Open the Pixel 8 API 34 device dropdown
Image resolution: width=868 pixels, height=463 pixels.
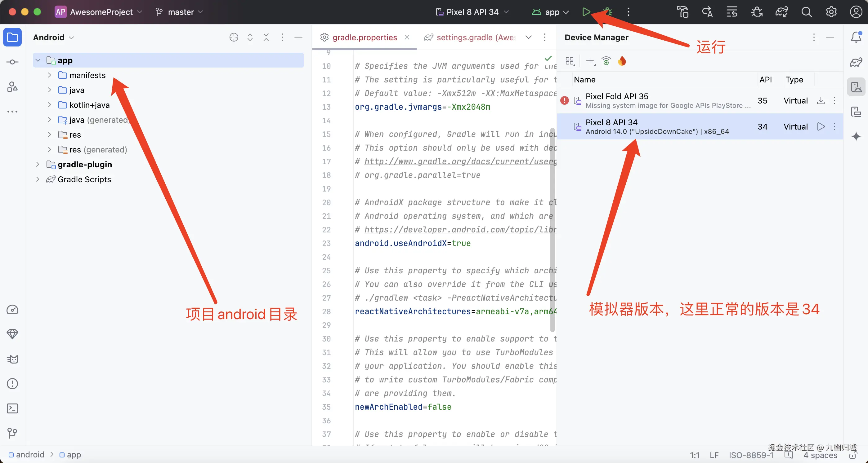click(x=472, y=12)
